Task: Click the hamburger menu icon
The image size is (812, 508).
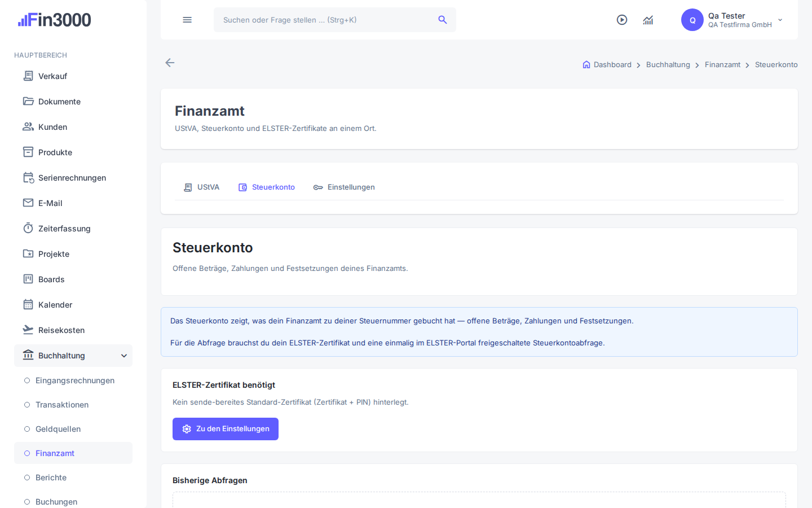Action: pos(187,20)
